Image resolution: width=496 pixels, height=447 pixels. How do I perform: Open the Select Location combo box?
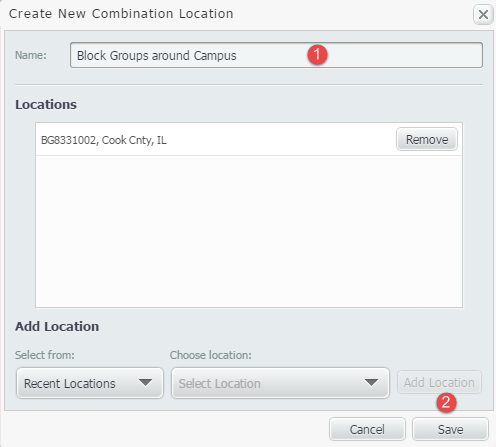point(280,383)
